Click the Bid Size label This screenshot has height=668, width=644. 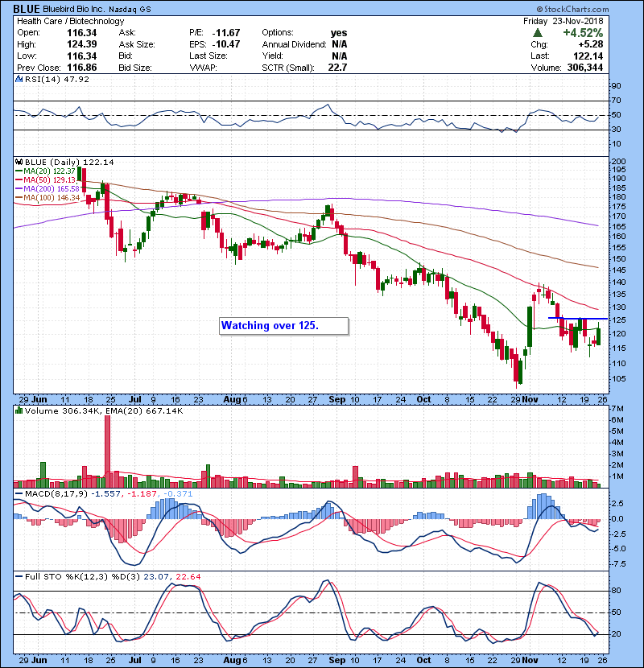(x=135, y=68)
